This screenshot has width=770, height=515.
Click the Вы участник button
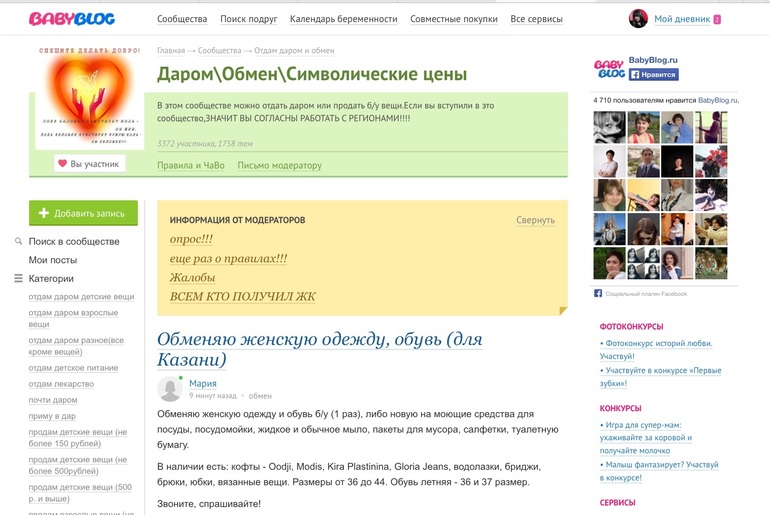89,163
